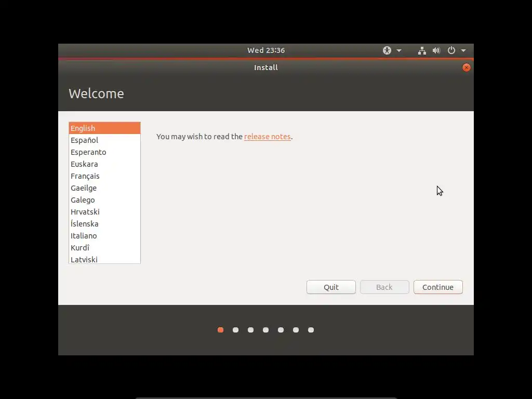Choose Euskara from the list
The image size is (532, 399).
104,164
